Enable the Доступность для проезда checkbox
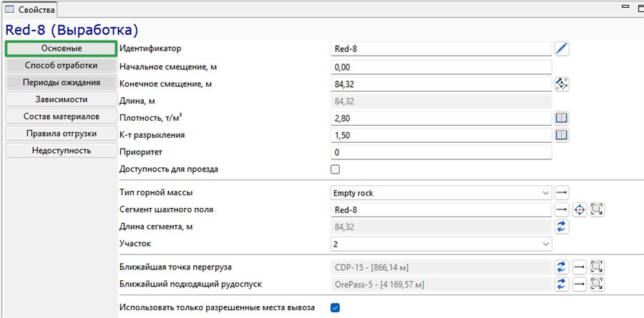 tap(335, 169)
